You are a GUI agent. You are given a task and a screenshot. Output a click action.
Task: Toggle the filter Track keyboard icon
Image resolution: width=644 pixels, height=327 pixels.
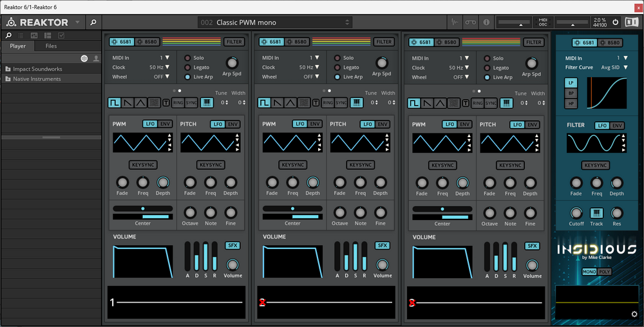pos(596,213)
